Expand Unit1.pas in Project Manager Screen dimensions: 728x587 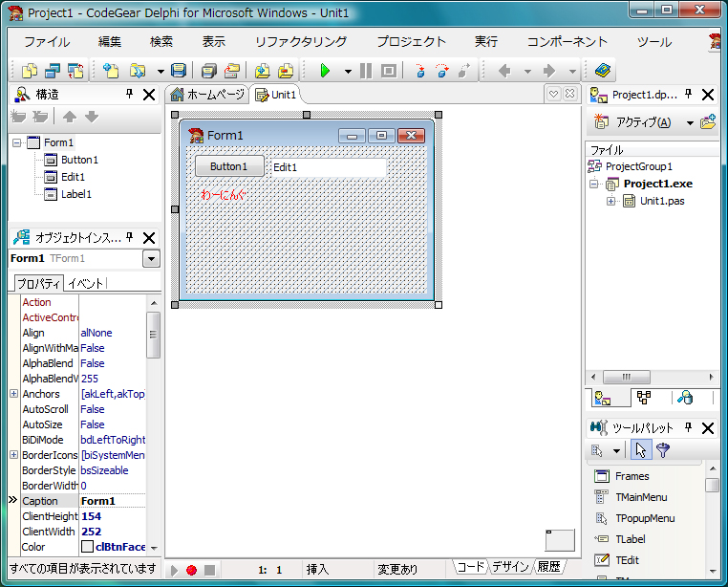(611, 202)
